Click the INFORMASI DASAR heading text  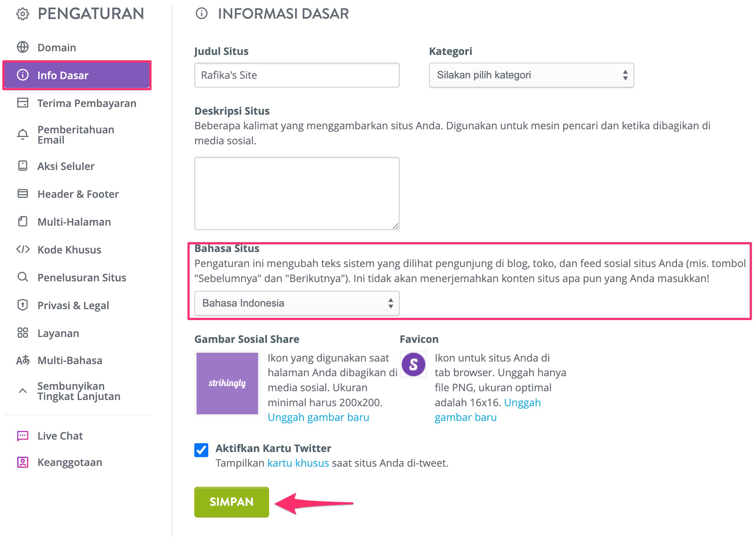[283, 14]
